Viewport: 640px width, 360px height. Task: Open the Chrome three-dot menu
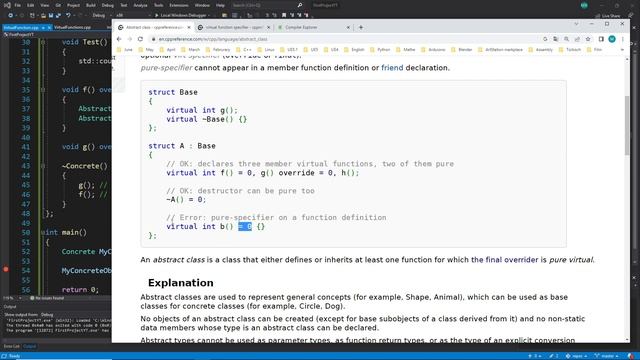[x=622, y=39]
